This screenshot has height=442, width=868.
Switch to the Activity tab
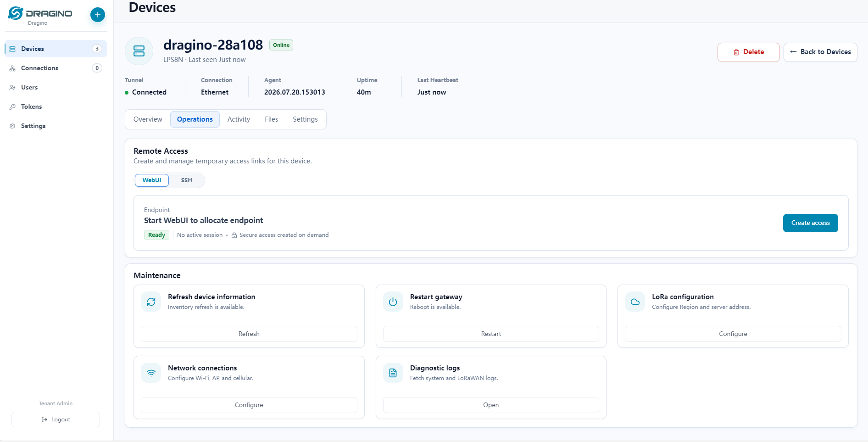tap(239, 119)
